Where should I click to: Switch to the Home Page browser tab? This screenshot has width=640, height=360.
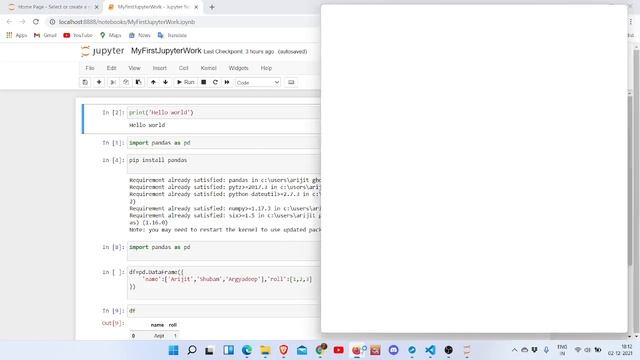click(x=52, y=7)
